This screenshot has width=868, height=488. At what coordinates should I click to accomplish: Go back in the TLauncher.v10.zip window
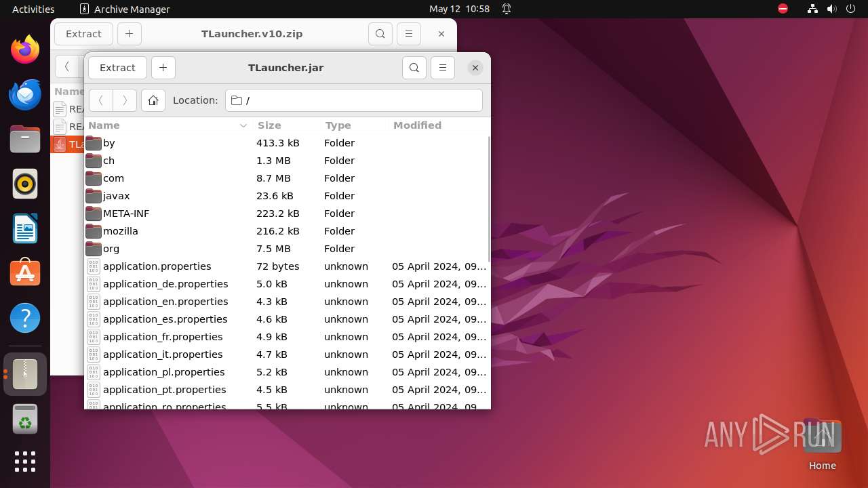(67, 66)
